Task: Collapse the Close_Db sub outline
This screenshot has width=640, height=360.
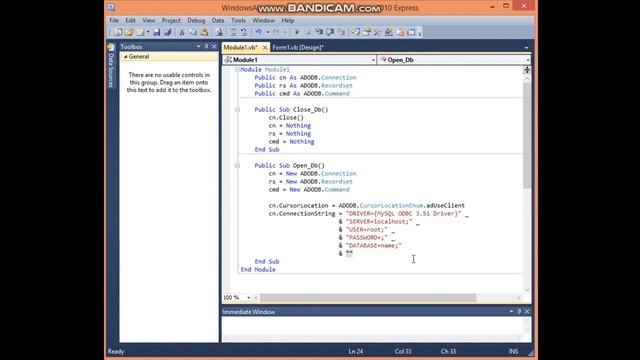Action: [237, 110]
